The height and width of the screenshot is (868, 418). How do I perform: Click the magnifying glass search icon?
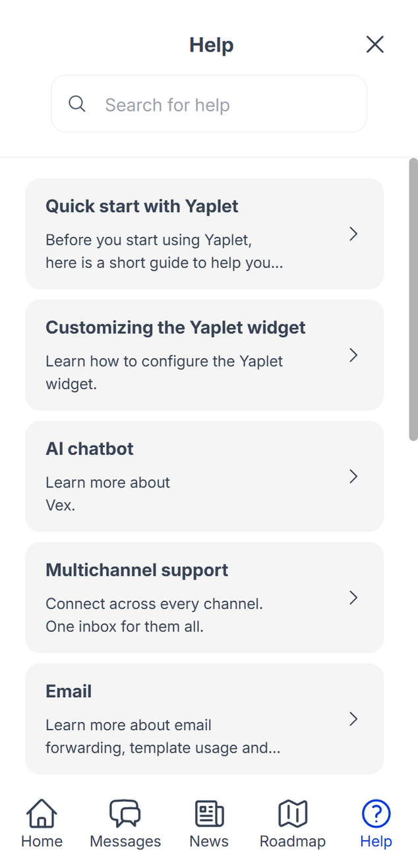[x=77, y=104]
